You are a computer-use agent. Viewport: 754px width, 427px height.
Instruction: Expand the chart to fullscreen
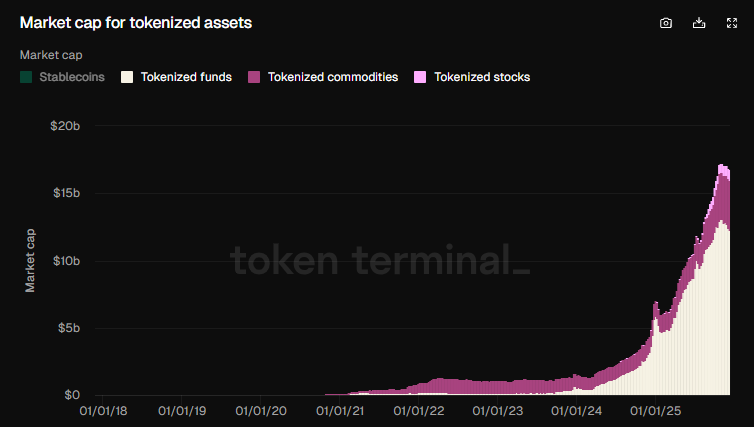731,23
